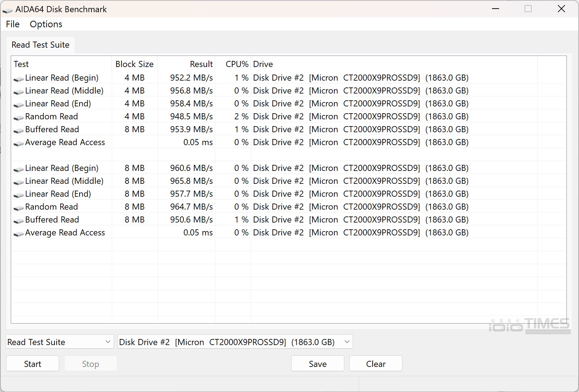Screen dimensions: 579x392
Task: Click Linear Read (Middle) text in 8 MB row
Action: (64, 181)
